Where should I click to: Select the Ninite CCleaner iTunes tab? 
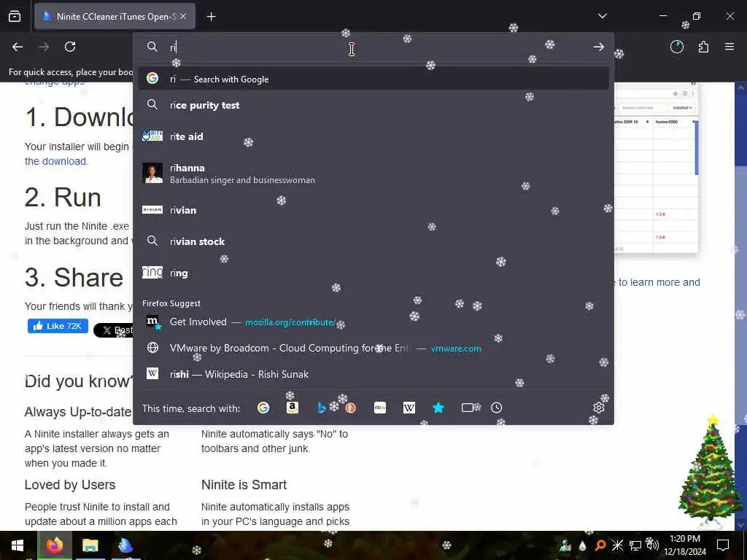[x=115, y=17]
